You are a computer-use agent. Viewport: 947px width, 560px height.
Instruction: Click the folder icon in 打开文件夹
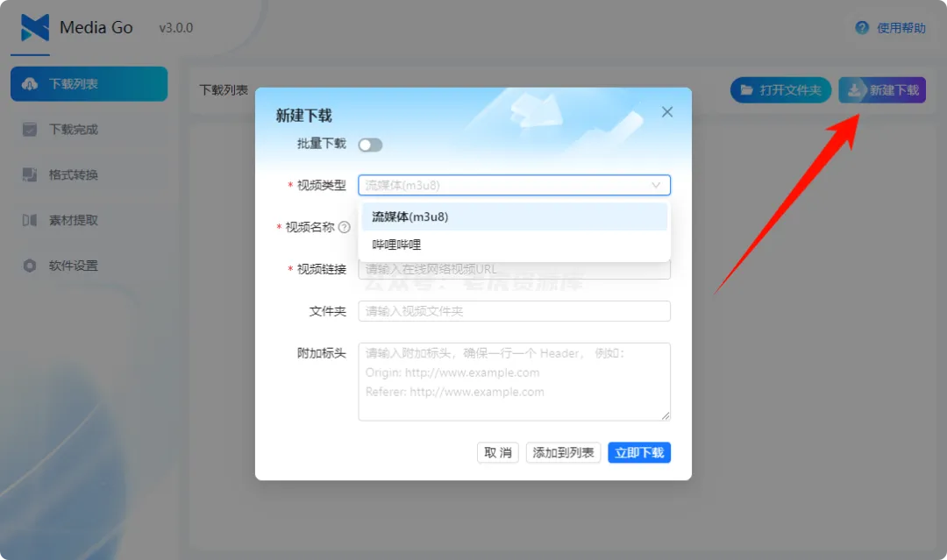[746, 90]
